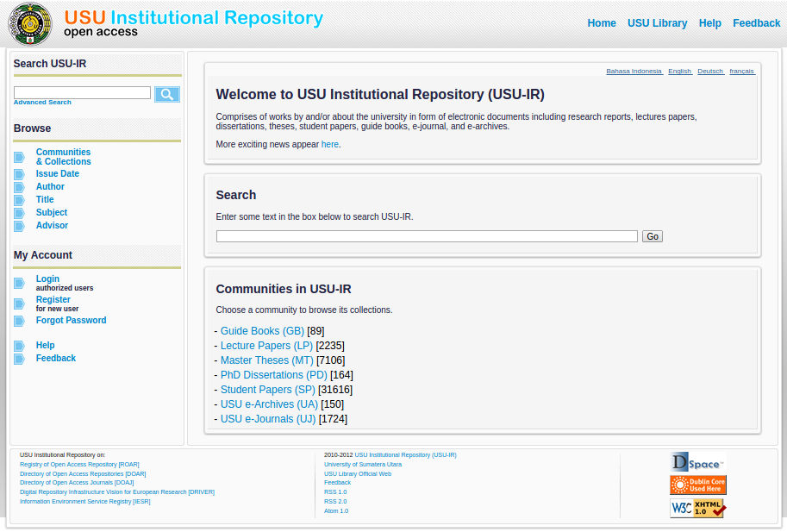Open Feedback link in footer
Image resolution: width=787 pixels, height=532 pixels.
(x=337, y=483)
